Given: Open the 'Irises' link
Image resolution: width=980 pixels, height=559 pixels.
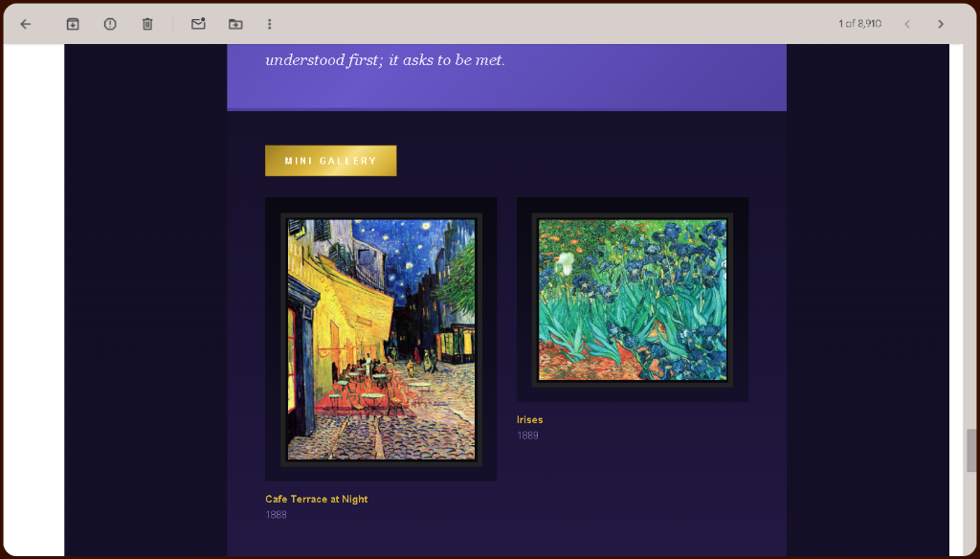Looking at the screenshot, I should pos(529,419).
